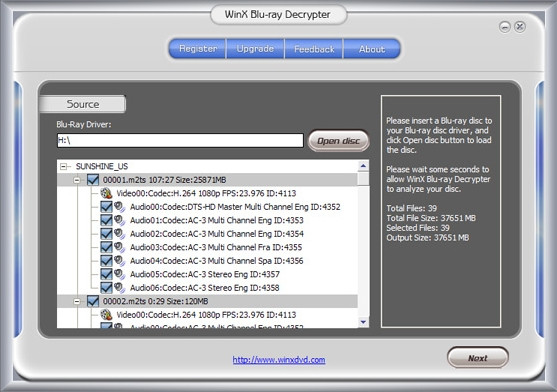Open the Upgrade menu
This screenshot has height=392, width=557.
(x=255, y=49)
